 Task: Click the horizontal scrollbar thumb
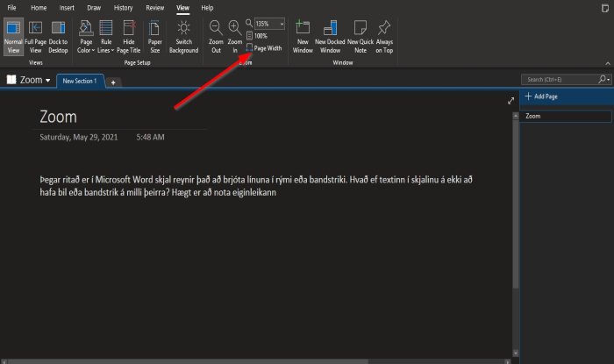point(188,361)
